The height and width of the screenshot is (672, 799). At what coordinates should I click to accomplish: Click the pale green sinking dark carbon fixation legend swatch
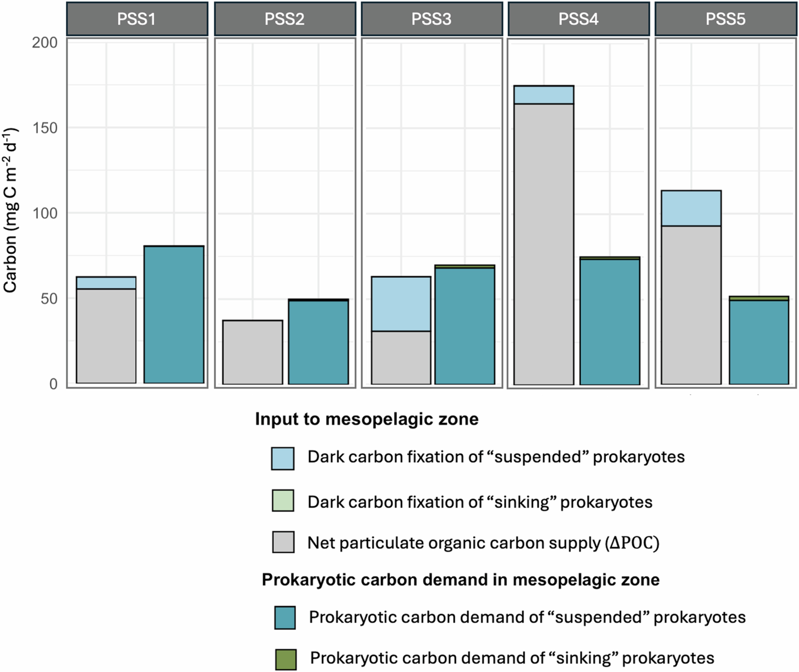click(283, 500)
